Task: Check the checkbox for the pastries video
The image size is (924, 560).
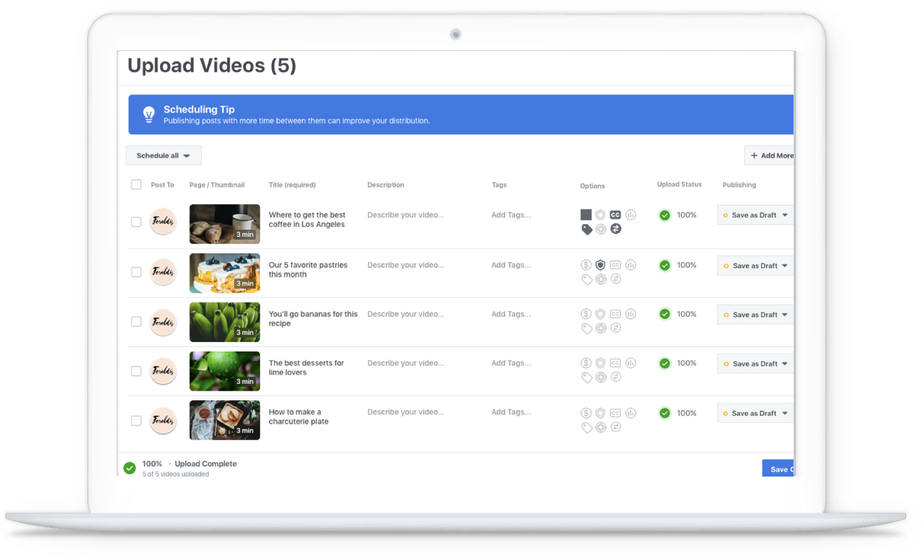Action: tap(136, 272)
